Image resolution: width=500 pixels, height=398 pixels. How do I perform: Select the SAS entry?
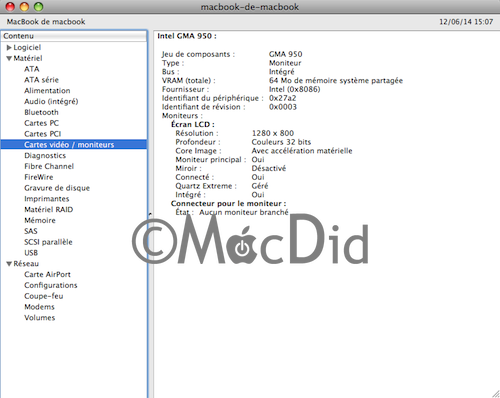tap(31, 231)
